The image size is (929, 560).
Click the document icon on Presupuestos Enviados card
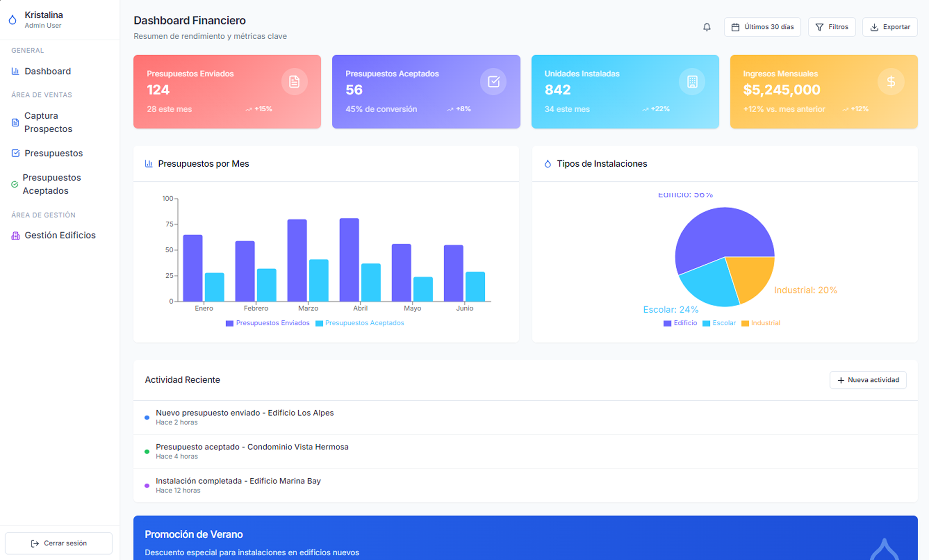coord(294,81)
